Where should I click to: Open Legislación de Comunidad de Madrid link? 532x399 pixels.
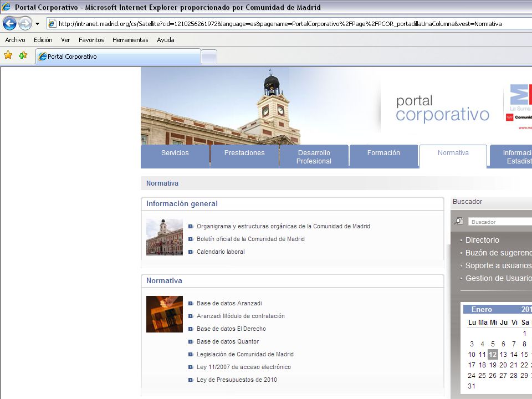pyautogui.click(x=245, y=354)
